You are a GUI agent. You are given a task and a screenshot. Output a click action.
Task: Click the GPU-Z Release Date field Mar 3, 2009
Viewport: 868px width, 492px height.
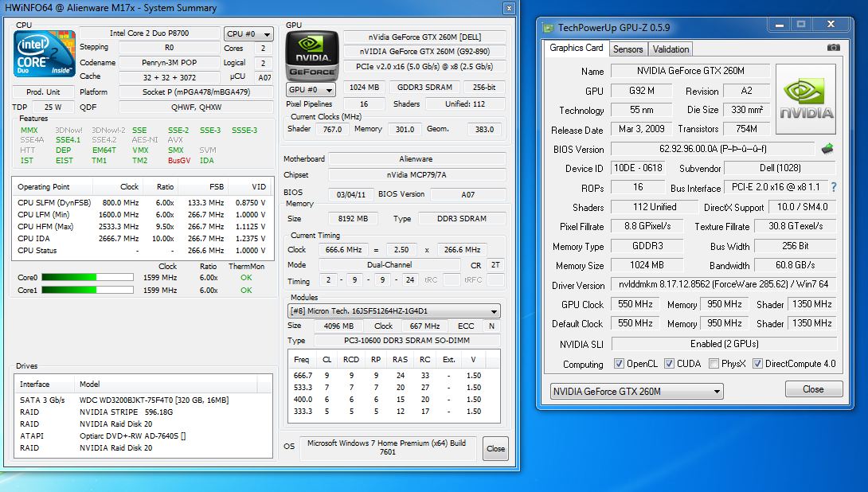click(642, 129)
